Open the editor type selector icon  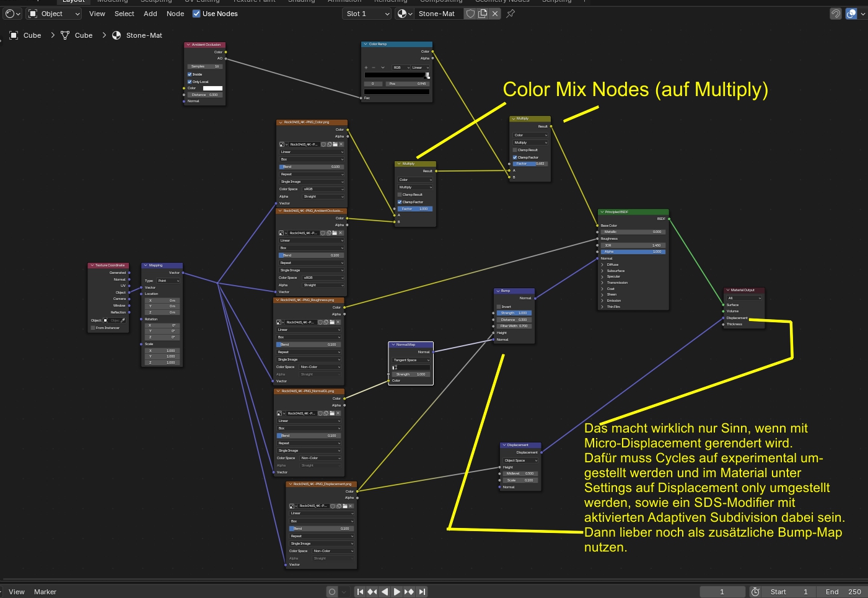click(12, 14)
